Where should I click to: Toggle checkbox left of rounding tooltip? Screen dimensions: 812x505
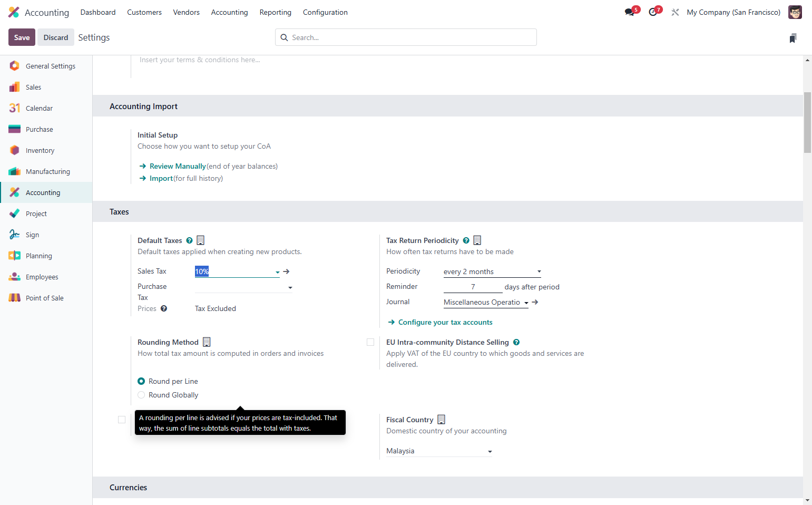[x=122, y=420]
